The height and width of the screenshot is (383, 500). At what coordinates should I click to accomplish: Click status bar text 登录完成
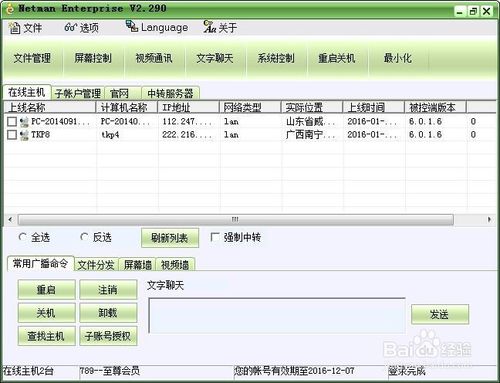(407, 371)
